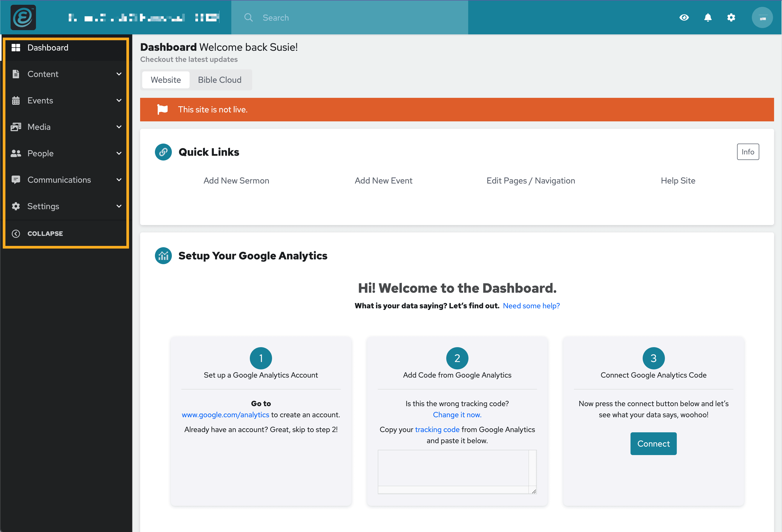
Task: Open www.google.com/analytics link
Action: [x=226, y=415]
